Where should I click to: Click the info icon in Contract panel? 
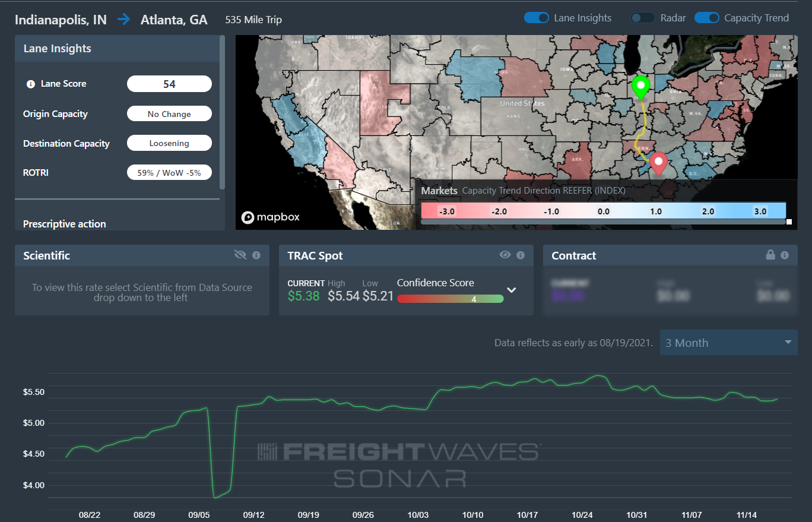pos(785,255)
